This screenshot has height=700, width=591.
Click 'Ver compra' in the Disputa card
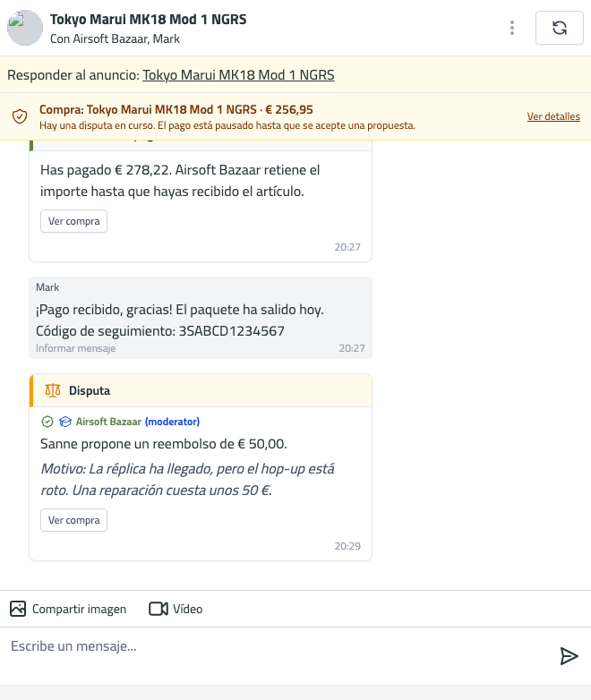click(73, 520)
